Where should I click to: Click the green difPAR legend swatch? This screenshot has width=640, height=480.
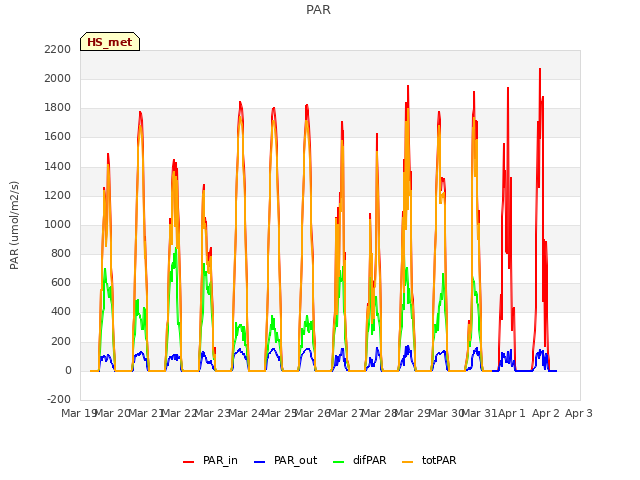coord(338,462)
